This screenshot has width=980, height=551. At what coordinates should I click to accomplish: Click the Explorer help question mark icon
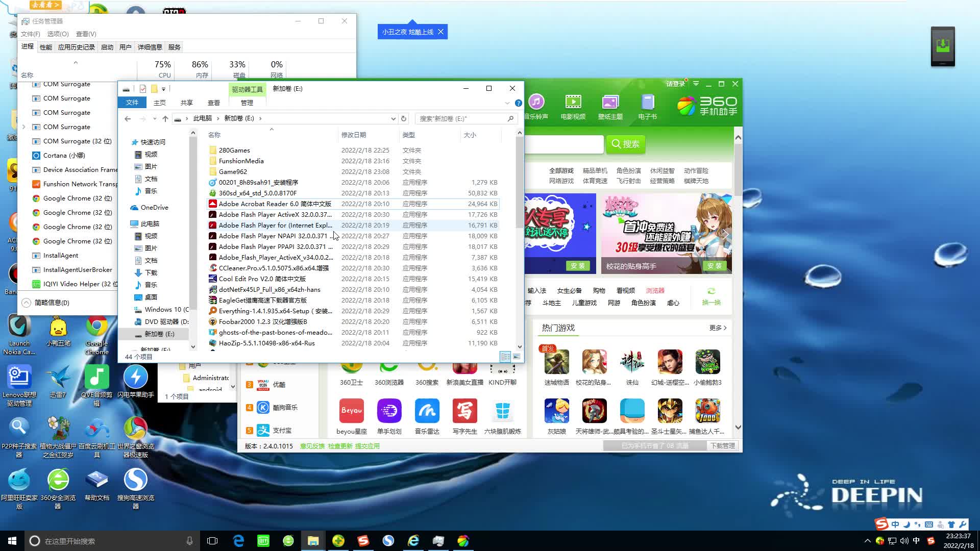pyautogui.click(x=518, y=103)
